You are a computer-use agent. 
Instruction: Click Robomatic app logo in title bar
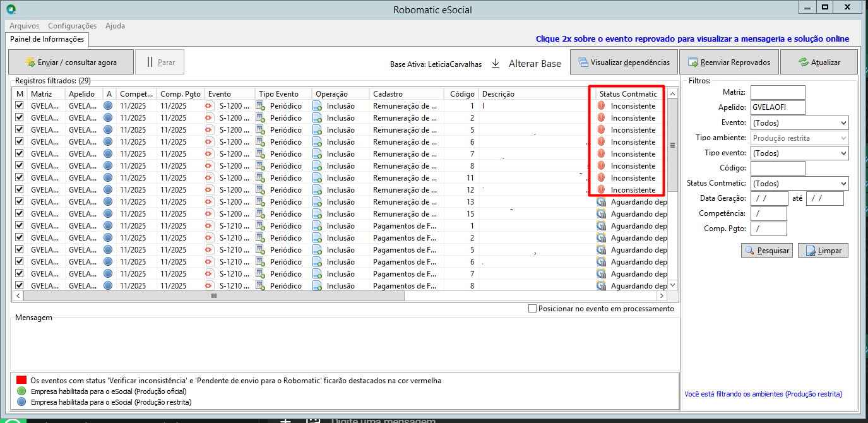click(11, 9)
